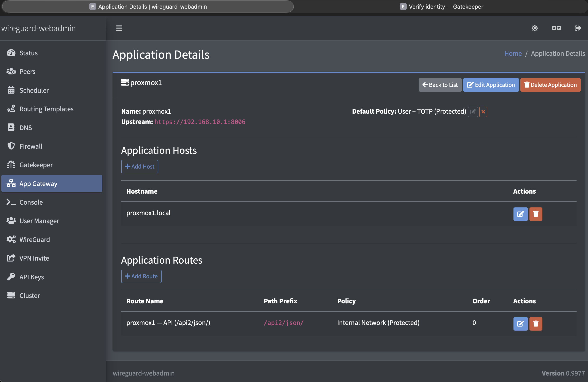Open the Edit Application pencil icon

470,85
